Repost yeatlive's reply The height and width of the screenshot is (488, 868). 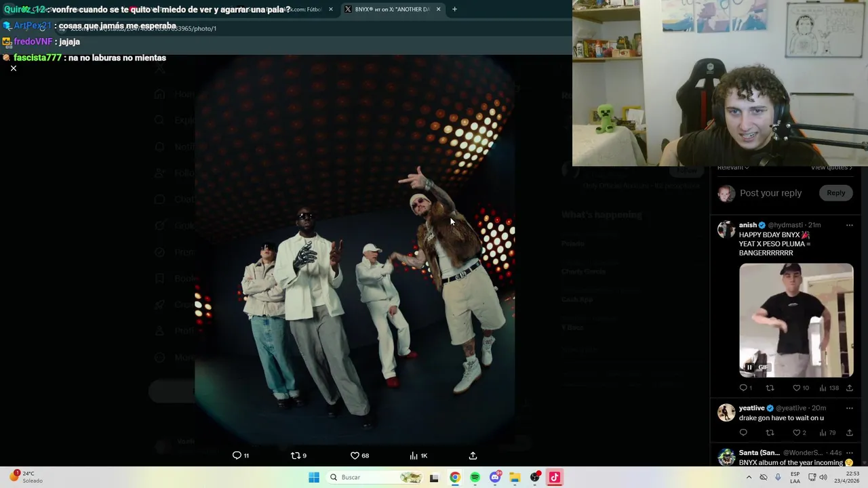tap(770, 432)
